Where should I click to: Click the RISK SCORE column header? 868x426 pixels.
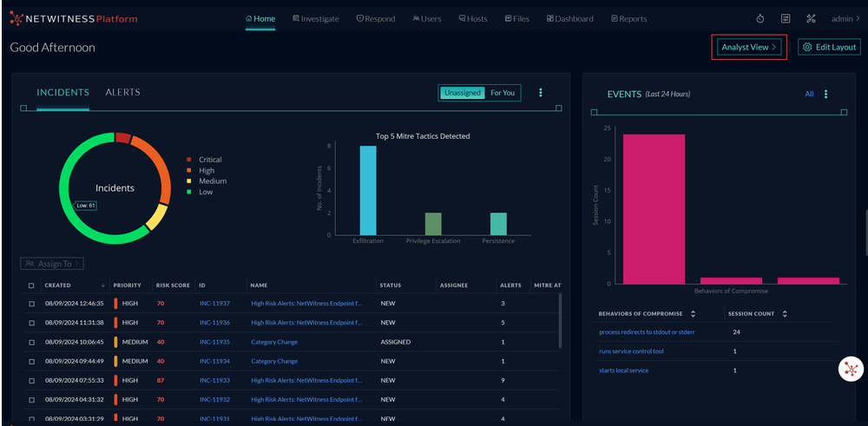pyautogui.click(x=174, y=285)
